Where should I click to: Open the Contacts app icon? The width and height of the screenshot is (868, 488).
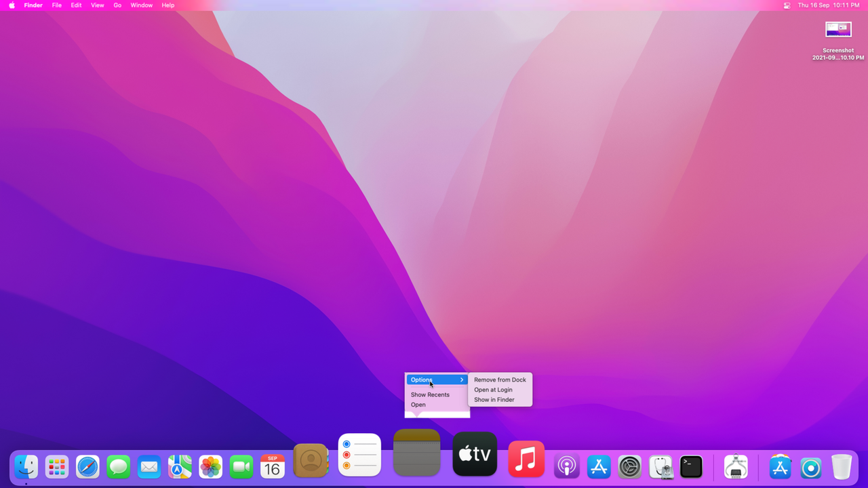[311, 461]
